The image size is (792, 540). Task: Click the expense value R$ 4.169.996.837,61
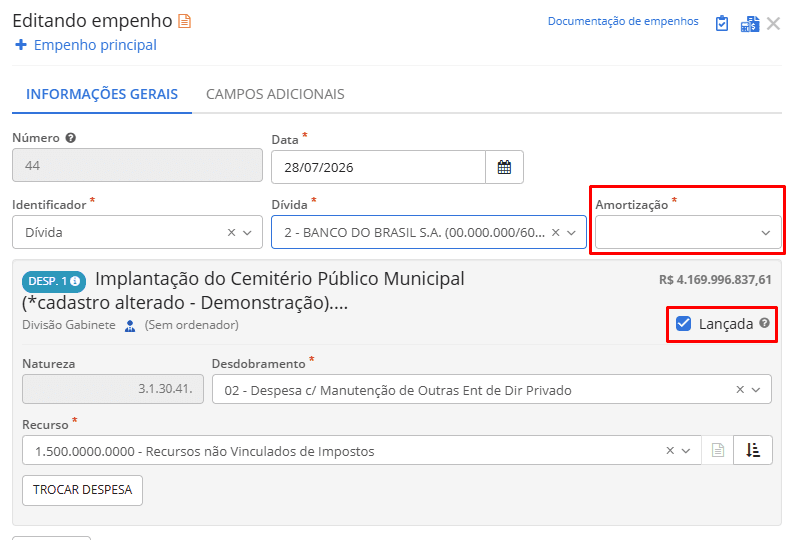[x=715, y=280]
